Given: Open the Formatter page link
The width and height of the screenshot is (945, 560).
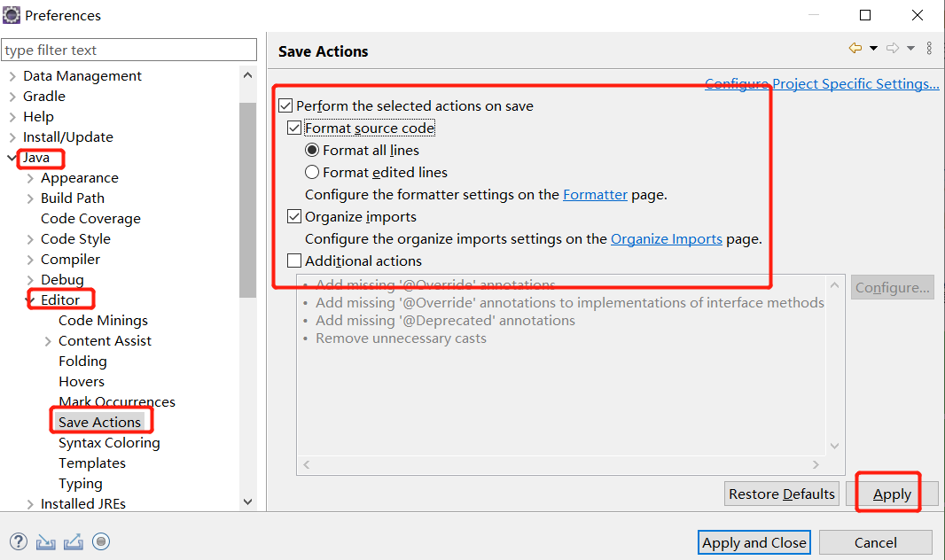Looking at the screenshot, I should pos(595,195).
